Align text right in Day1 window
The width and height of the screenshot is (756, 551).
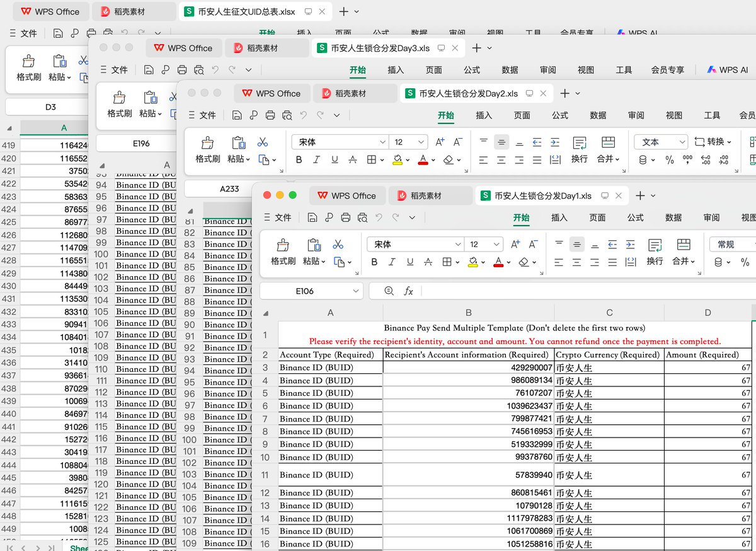pyautogui.click(x=594, y=262)
